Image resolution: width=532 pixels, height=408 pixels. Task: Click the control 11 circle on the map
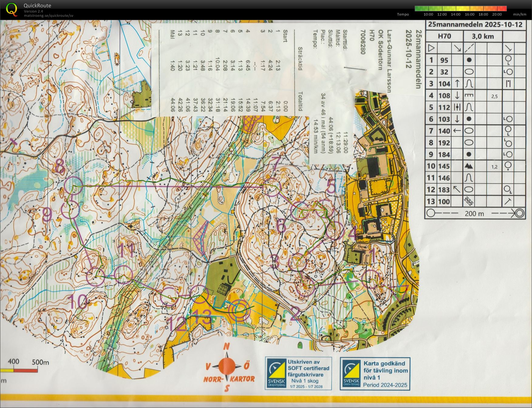[124, 275]
